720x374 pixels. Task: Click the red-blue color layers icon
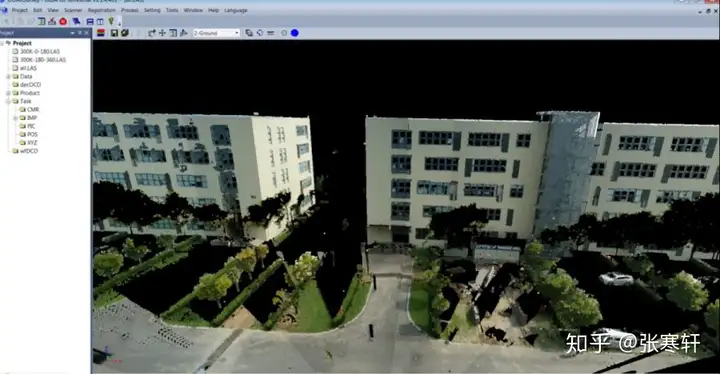pyautogui.click(x=101, y=33)
